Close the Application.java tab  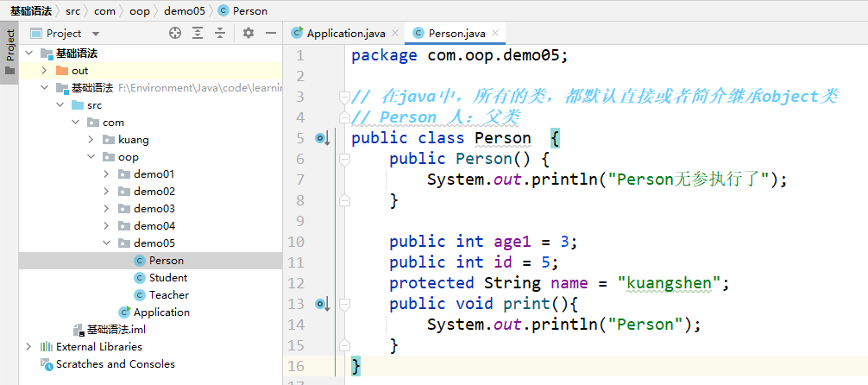[x=394, y=34]
